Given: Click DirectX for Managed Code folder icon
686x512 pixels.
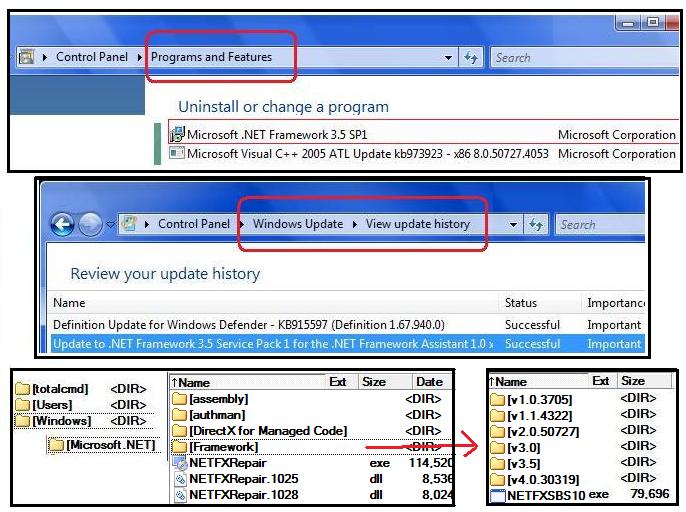Looking at the screenshot, I should [x=179, y=431].
